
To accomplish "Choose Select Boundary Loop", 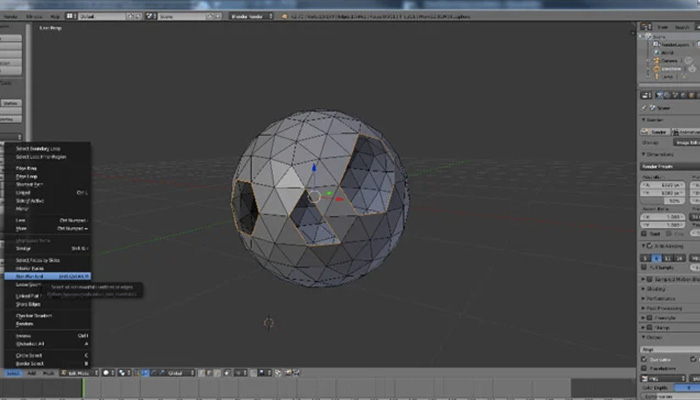I will tap(48, 149).
